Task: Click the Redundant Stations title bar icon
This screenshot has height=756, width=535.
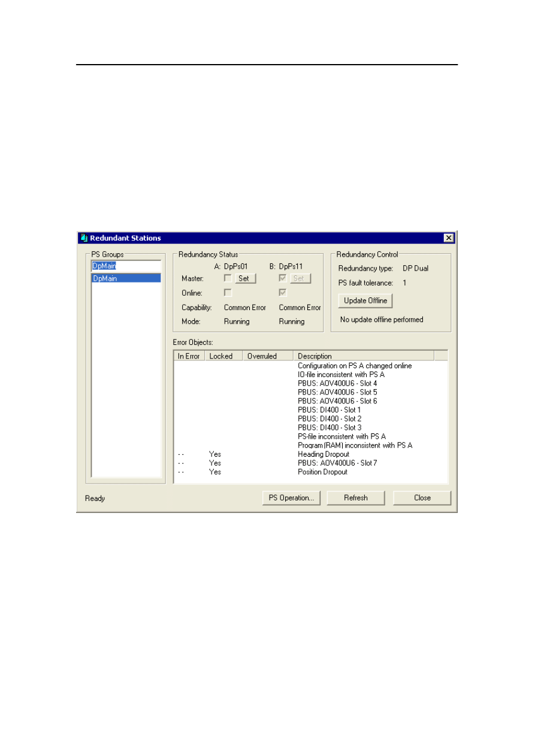Action: tap(84, 238)
